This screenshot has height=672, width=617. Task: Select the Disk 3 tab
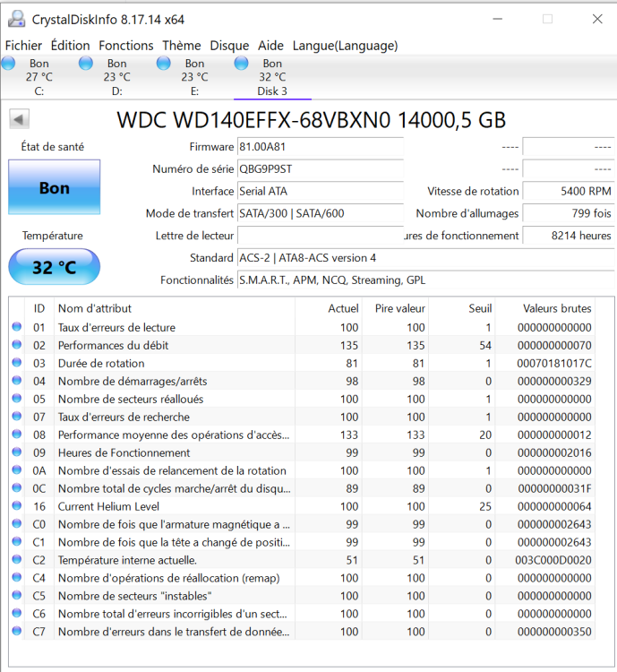point(272,77)
